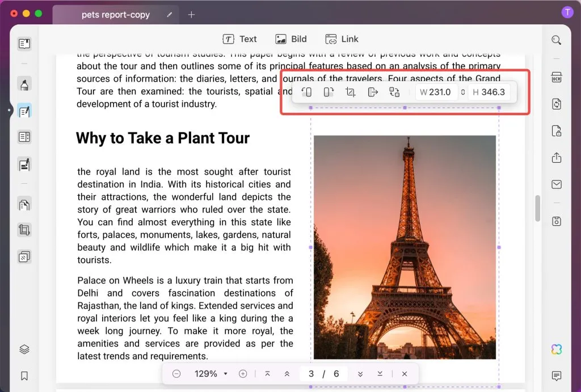This screenshot has height=392, width=581.
Task: Show the comments panel
Action: click(556, 376)
